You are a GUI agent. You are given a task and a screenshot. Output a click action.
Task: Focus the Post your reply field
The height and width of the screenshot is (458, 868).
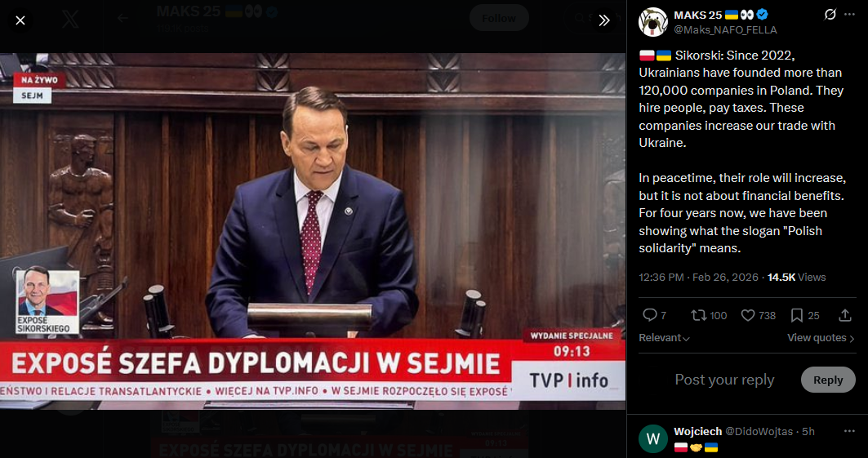[x=724, y=380]
